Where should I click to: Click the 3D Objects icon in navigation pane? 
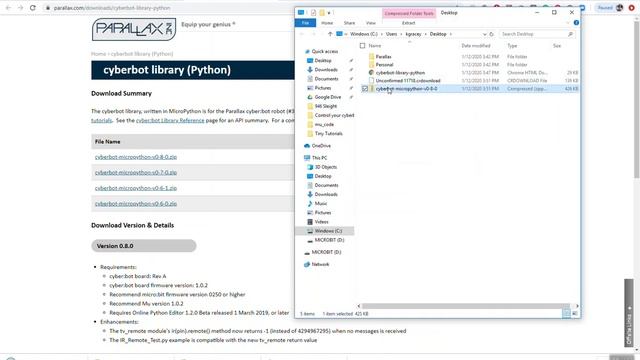point(310,167)
